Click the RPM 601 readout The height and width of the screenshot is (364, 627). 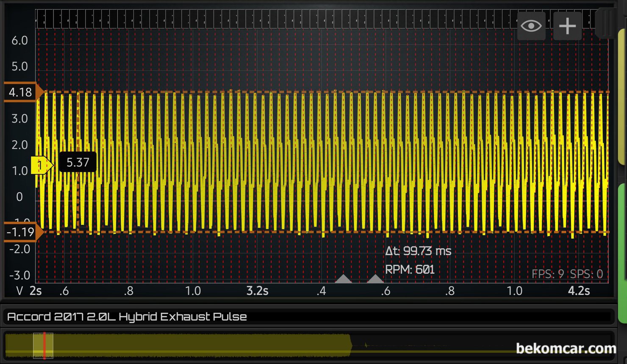(409, 270)
